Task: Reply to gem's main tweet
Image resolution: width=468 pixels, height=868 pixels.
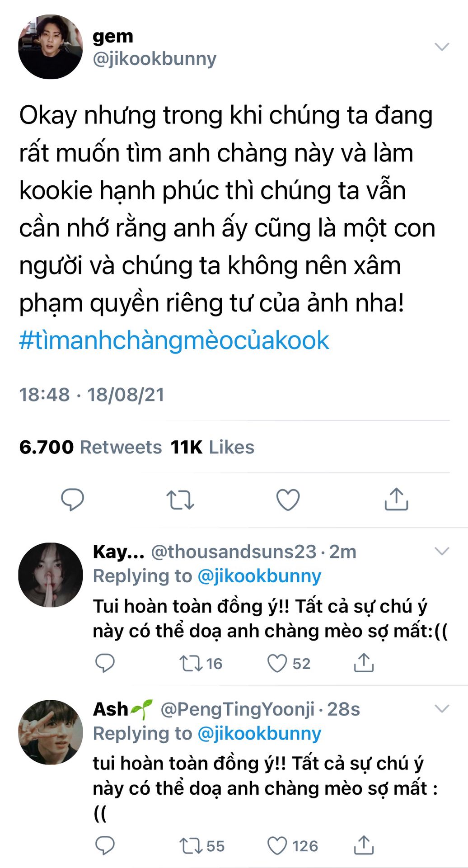Action: click(72, 500)
